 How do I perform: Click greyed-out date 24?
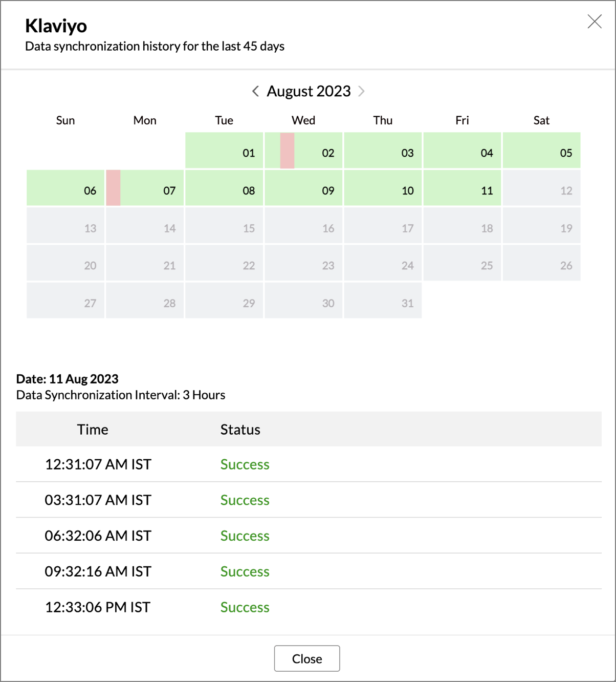tap(383, 263)
